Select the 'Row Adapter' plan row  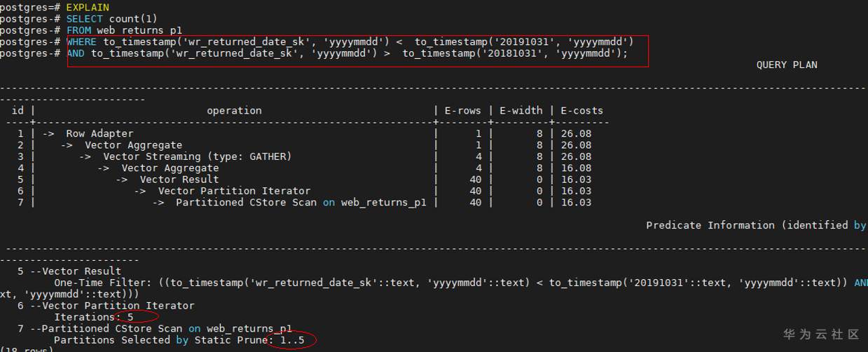point(305,133)
